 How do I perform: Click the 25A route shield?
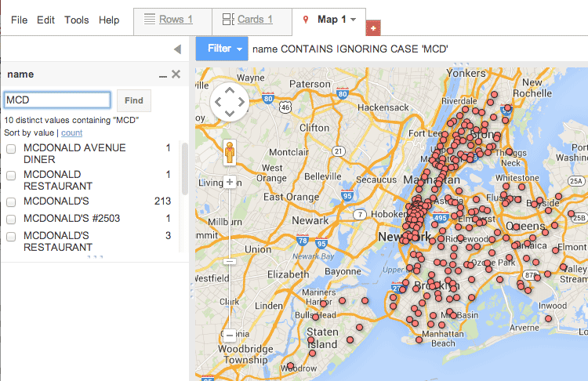tap(576, 181)
